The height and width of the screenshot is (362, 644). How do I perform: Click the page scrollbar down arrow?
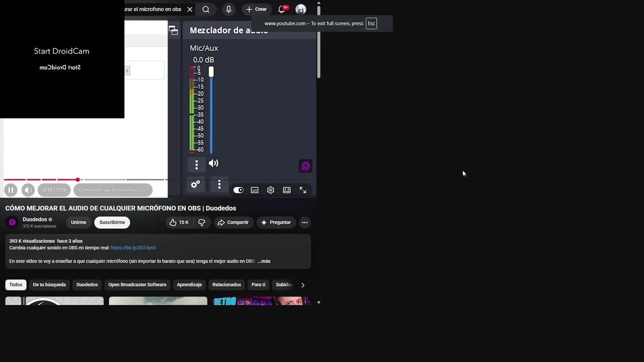click(318, 303)
